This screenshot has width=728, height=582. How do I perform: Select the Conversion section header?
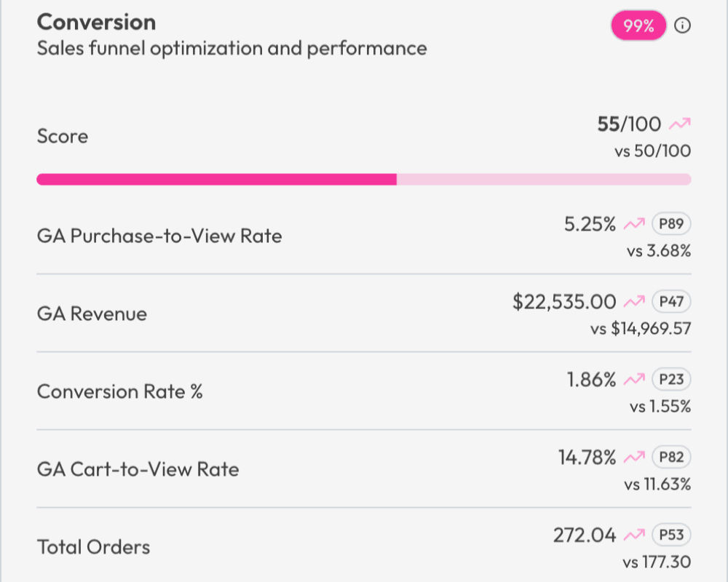(97, 22)
